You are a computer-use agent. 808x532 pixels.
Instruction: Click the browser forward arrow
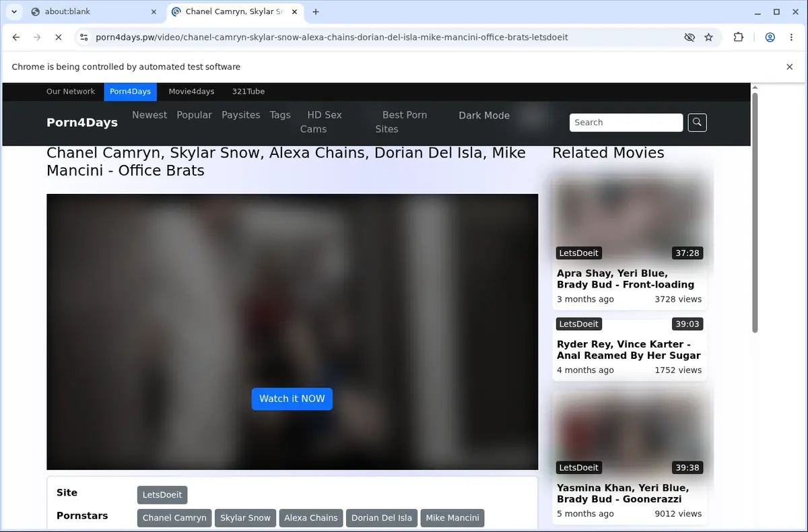coord(37,37)
